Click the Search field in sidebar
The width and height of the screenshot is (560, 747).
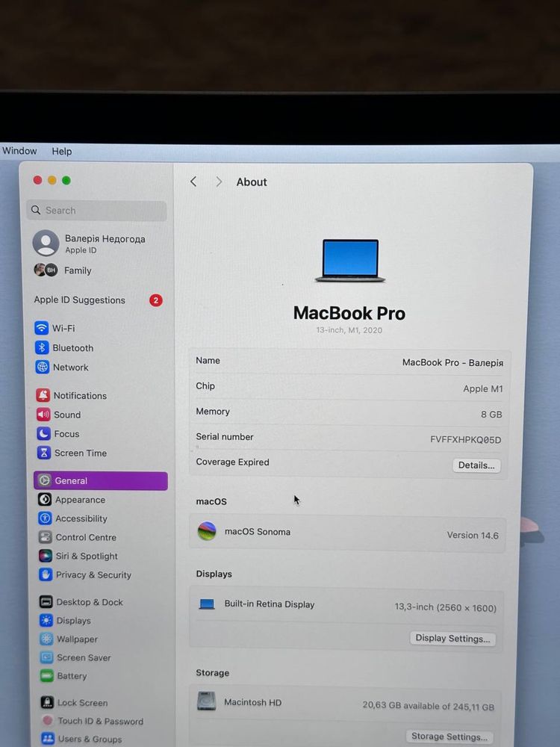(96, 210)
